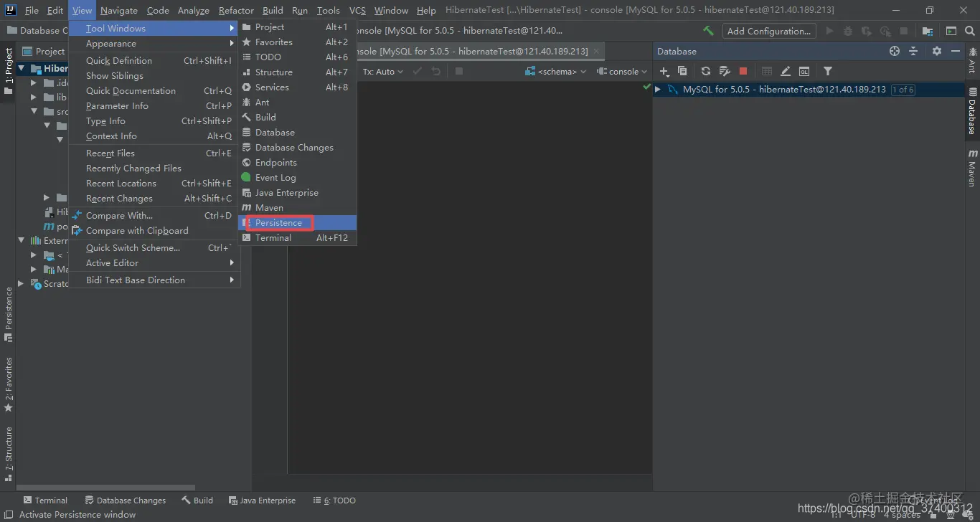This screenshot has width=980, height=522.
Task: Click the Build hammer icon in main toolbar
Action: 708,31
